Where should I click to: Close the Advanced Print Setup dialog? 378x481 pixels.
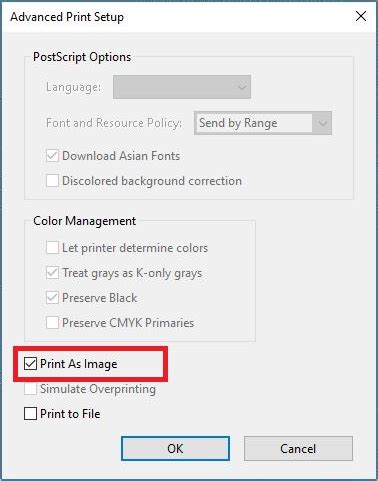pos(361,16)
